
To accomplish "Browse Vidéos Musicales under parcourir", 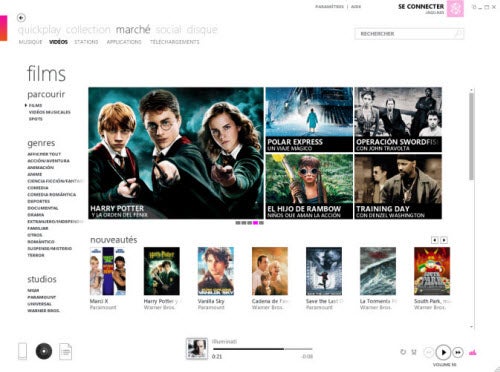I will (50, 112).
